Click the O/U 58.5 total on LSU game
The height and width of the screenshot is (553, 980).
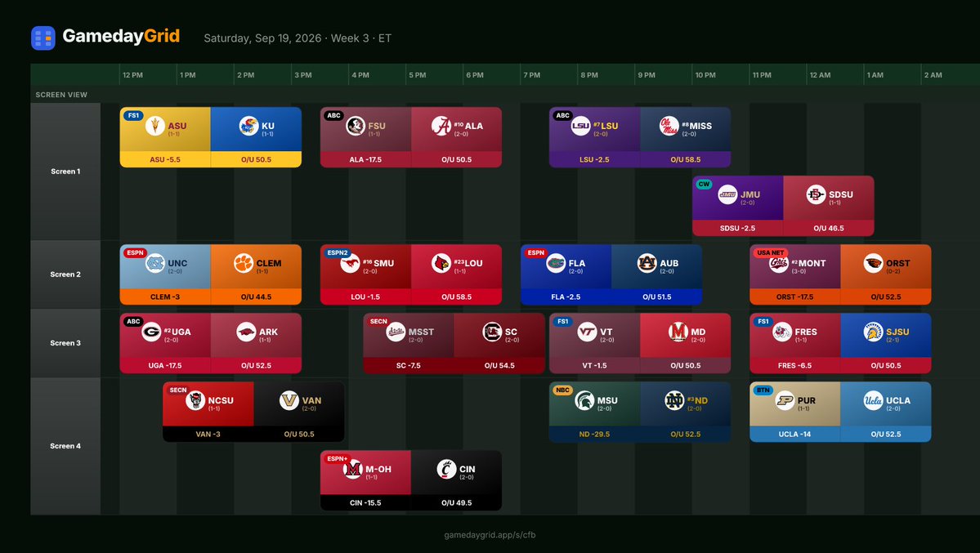click(x=686, y=159)
